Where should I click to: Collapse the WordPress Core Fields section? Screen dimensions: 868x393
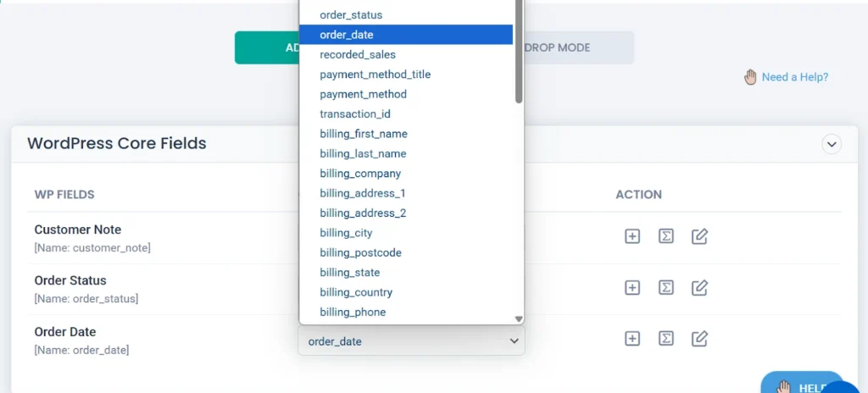coord(832,144)
